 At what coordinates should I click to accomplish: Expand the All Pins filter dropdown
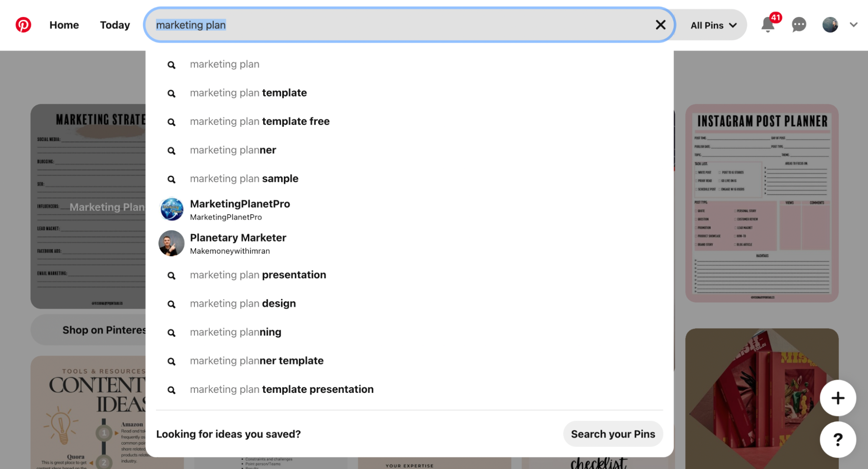[x=713, y=25]
